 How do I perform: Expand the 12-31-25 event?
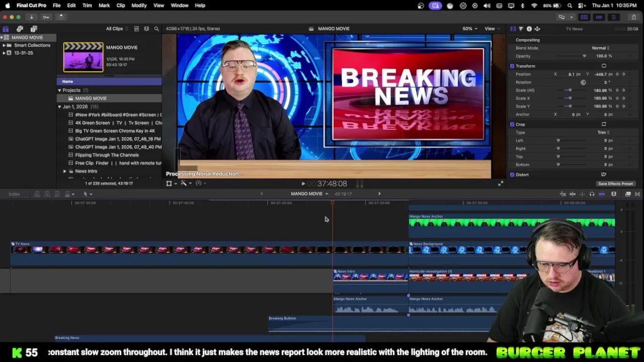[x=4, y=53]
